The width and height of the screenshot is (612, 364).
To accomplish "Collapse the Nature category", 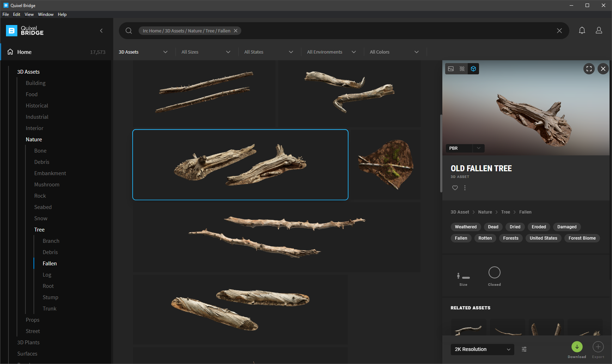I will [x=34, y=140].
